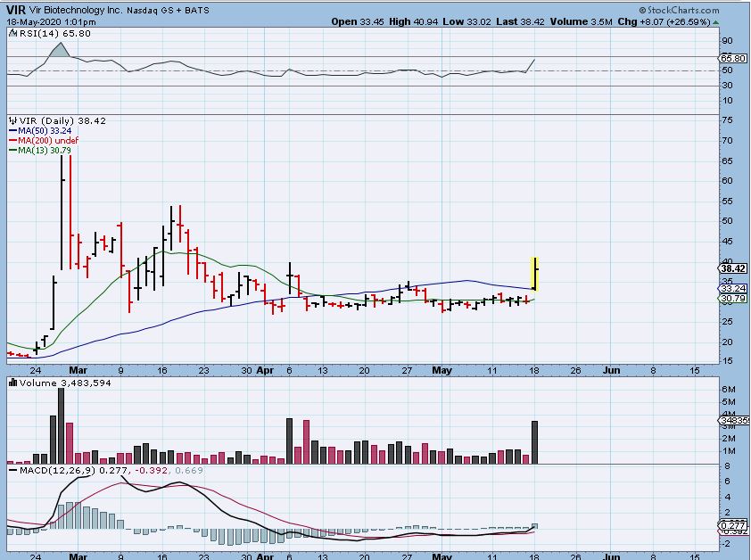Click the 0.277 MACD tag on right axis
The width and height of the screenshot is (751, 560).
click(733, 525)
